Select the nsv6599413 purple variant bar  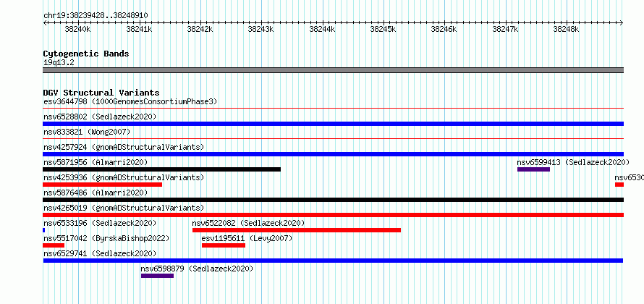tap(533, 169)
